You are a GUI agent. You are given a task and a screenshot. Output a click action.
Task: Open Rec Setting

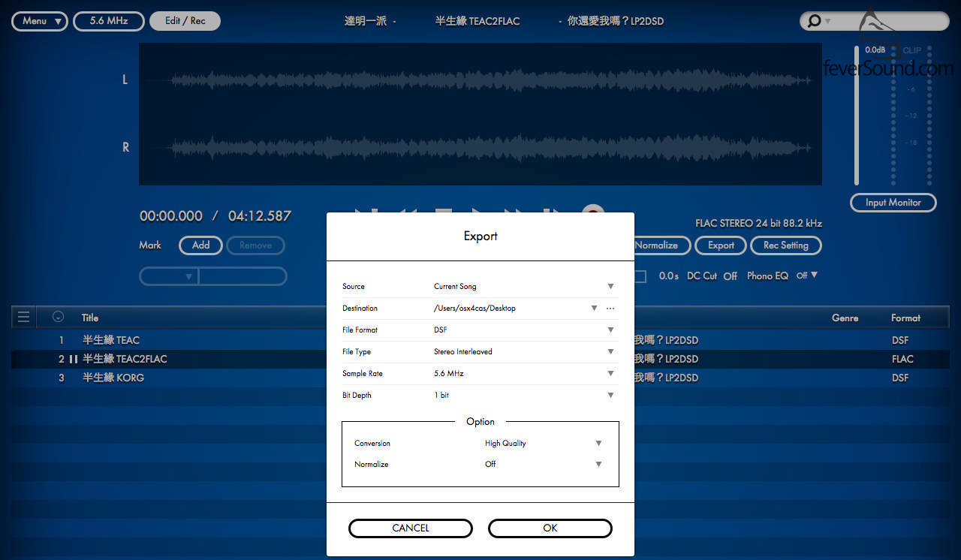(786, 245)
